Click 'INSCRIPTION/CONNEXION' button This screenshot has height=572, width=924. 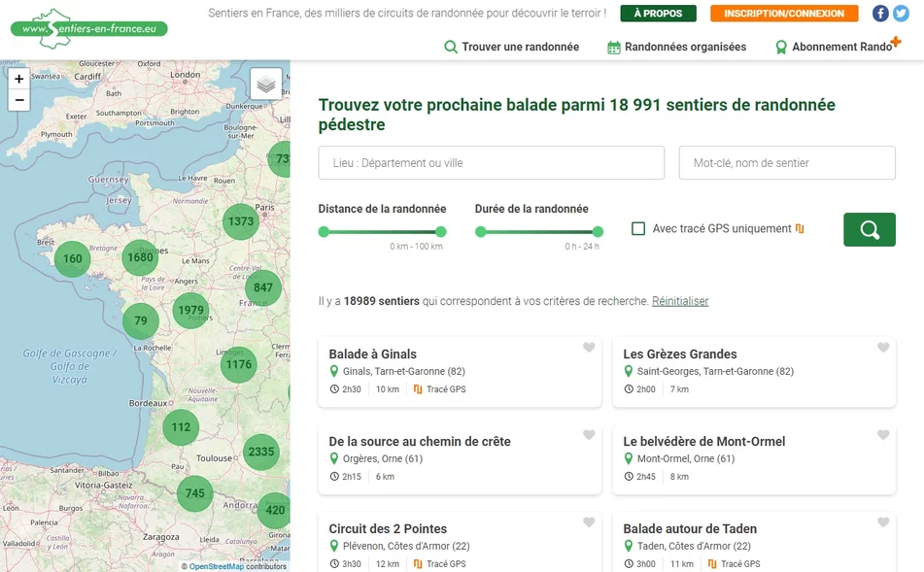(x=784, y=14)
